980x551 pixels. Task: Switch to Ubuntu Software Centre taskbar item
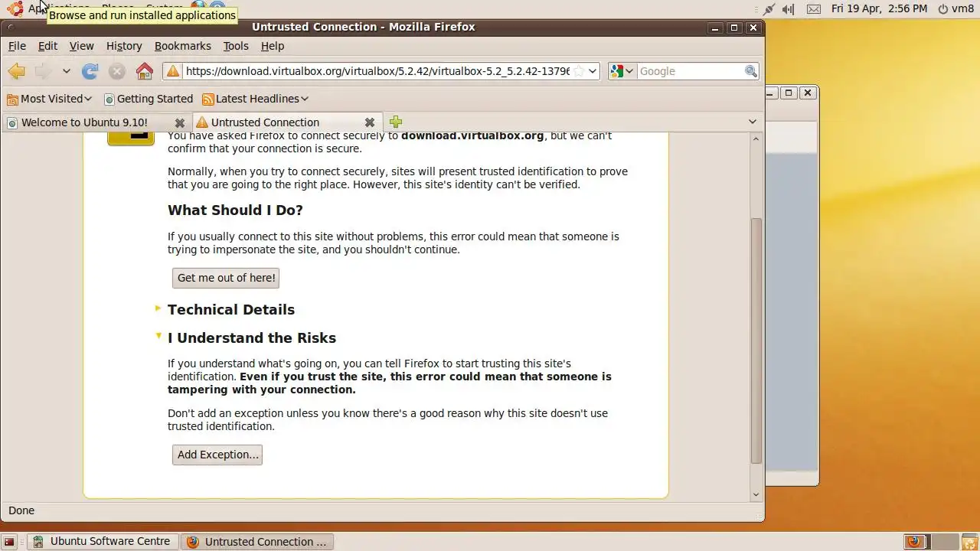[x=102, y=541]
